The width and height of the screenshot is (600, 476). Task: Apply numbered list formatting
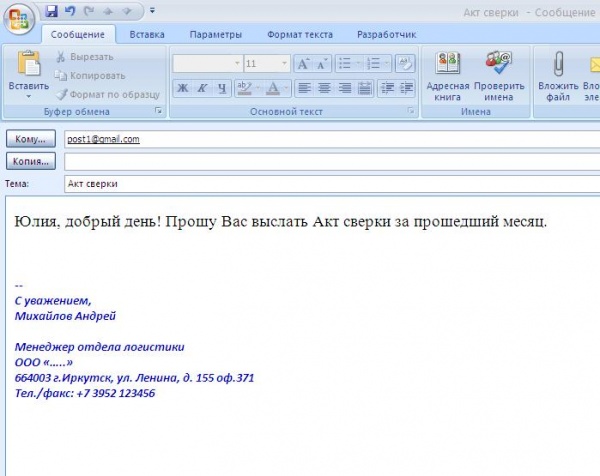(373, 64)
